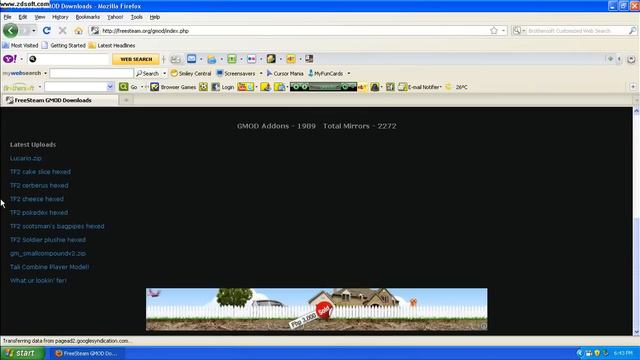640x360 pixels.
Task: Open a new tab with the plus button
Action: pyautogui.click(x=126, y=100)
